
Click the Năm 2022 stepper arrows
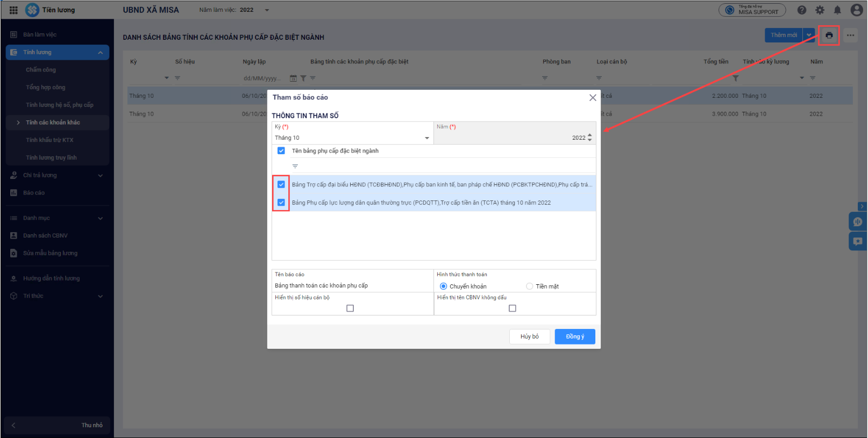point(590,138)
